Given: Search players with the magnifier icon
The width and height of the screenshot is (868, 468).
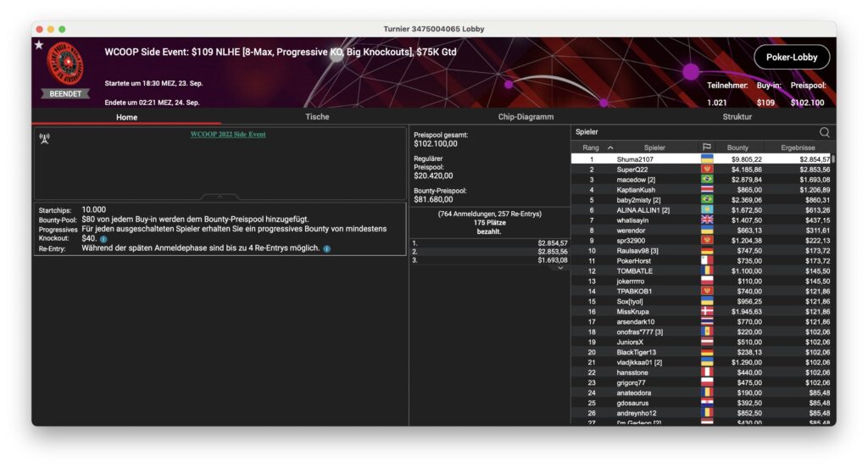Looking at the screenshot, I should coord(824,132).
